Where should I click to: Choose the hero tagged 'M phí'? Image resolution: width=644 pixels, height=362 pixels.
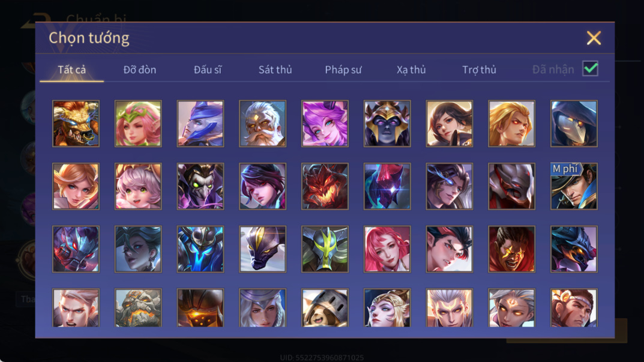click(574, 187)
